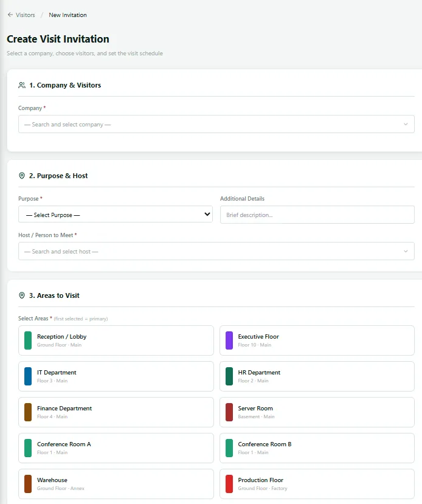Image resolution: width=422 pixels, height=504 pixels.
Task: Click the location pin icon beside Areas to Visit
Action: pos(22,295)
